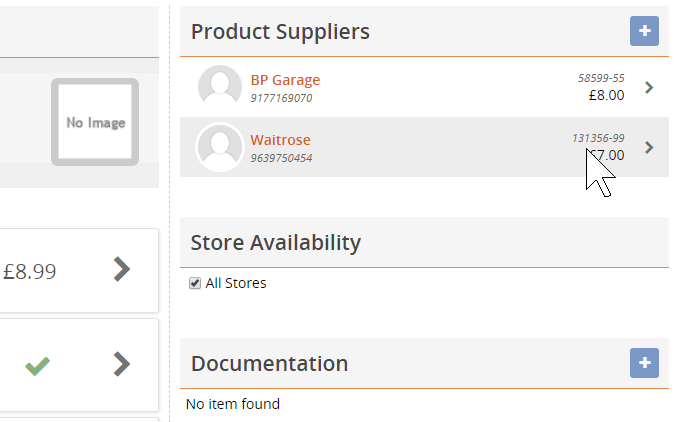Select the Documentation section header
Image resolution: width=678 pixels, height=422 pixels.
coord(270,363)
